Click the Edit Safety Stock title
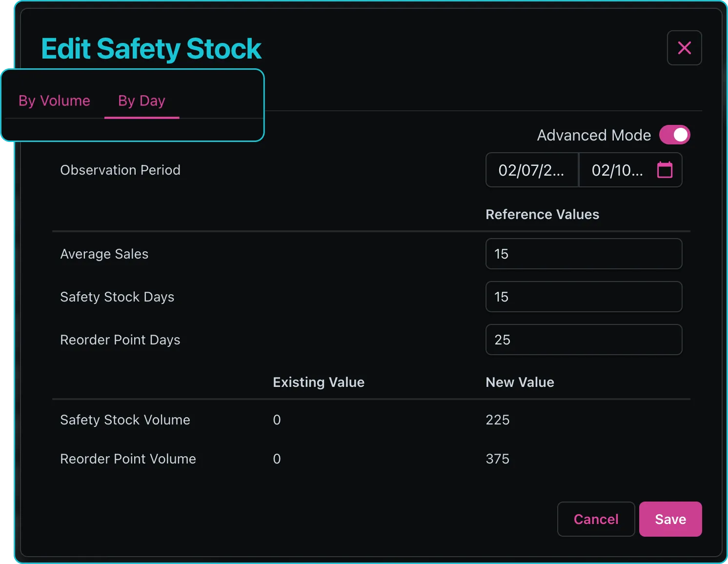This screenshot has width=728, height=564. [151, 49]
